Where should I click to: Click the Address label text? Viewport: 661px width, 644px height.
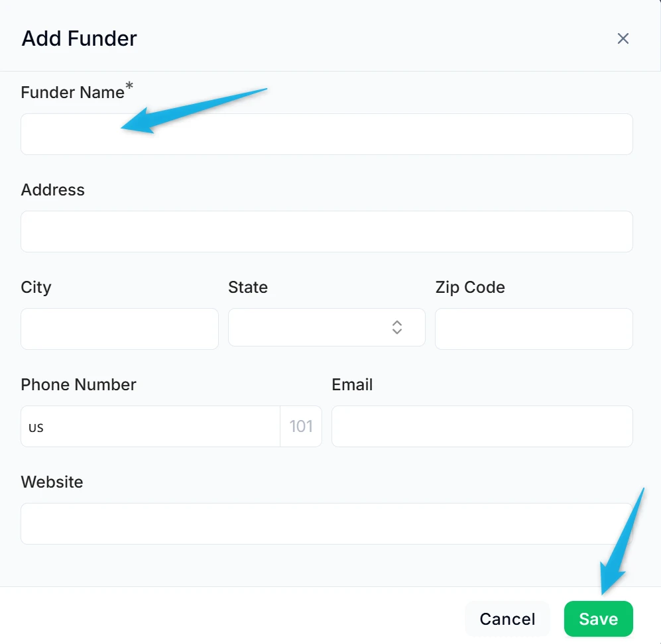pos(53,190)
